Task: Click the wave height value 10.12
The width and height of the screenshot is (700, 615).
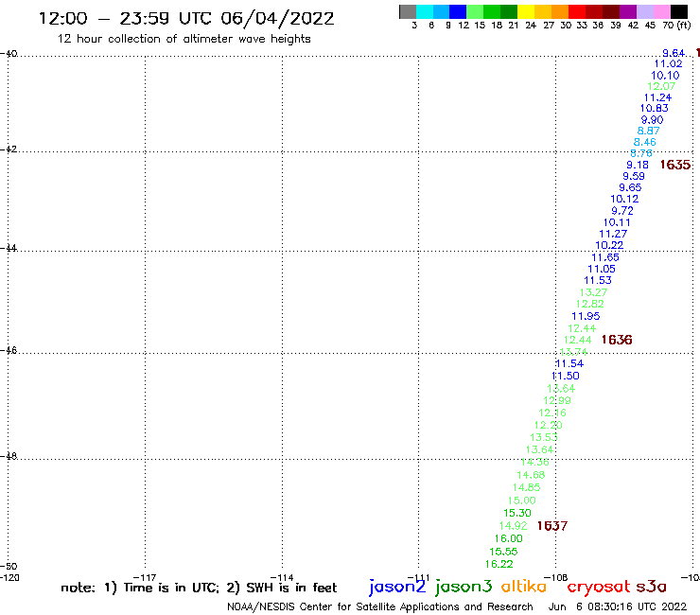Action: pyautogui.click(x=624, y=199)
